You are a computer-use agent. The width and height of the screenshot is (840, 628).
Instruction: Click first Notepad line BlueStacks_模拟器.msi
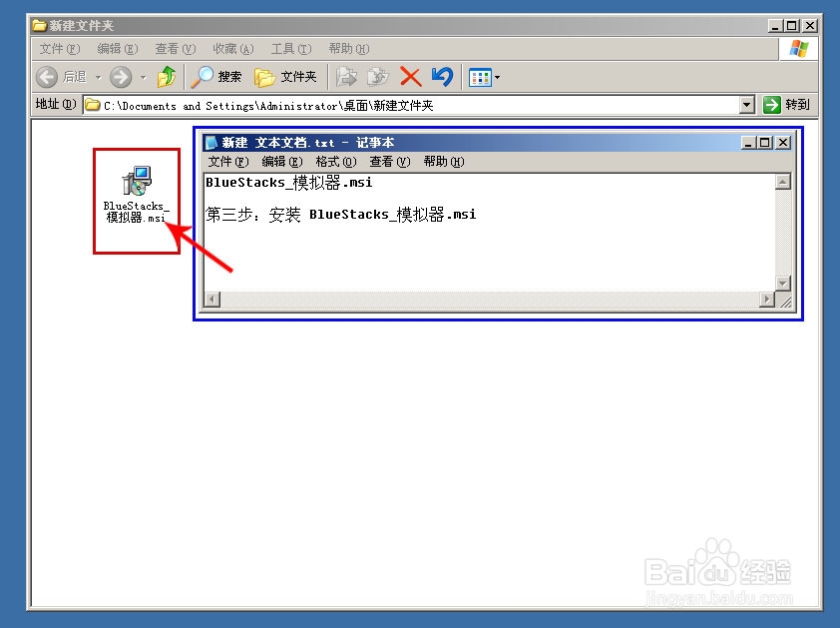pyautogui.click(x=288, y=183)
